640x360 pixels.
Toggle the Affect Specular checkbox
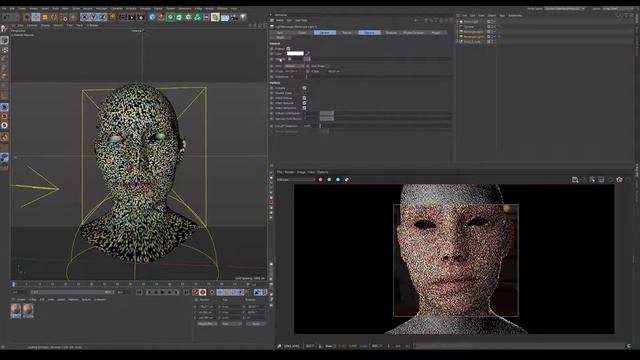pos(304,103)
